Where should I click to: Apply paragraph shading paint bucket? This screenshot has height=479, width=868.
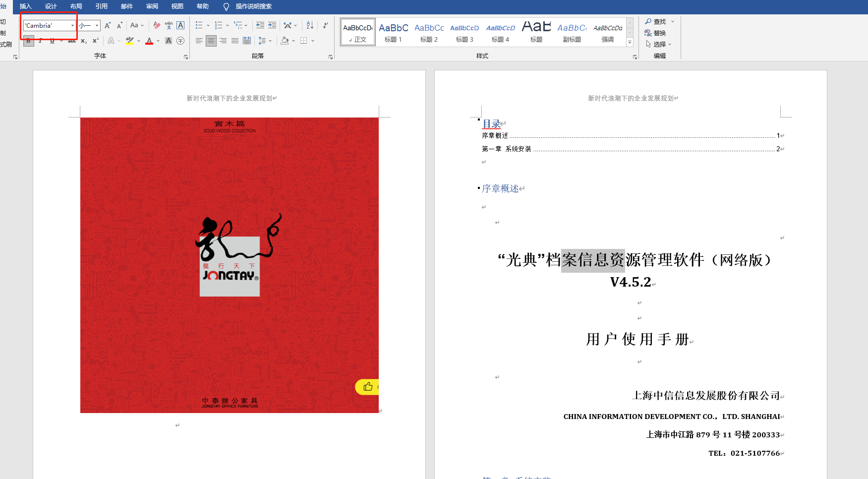(x=285, y=41)
